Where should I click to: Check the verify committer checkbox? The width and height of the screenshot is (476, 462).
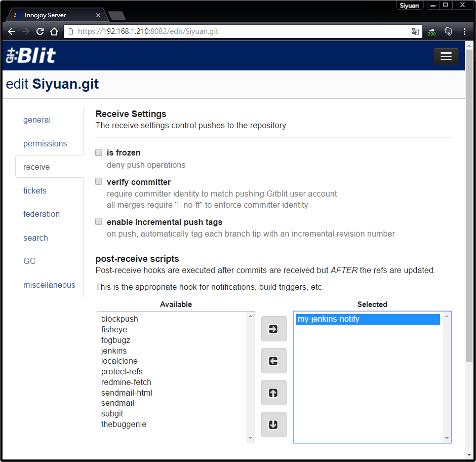pyautogui.click(x=98, y=181)
